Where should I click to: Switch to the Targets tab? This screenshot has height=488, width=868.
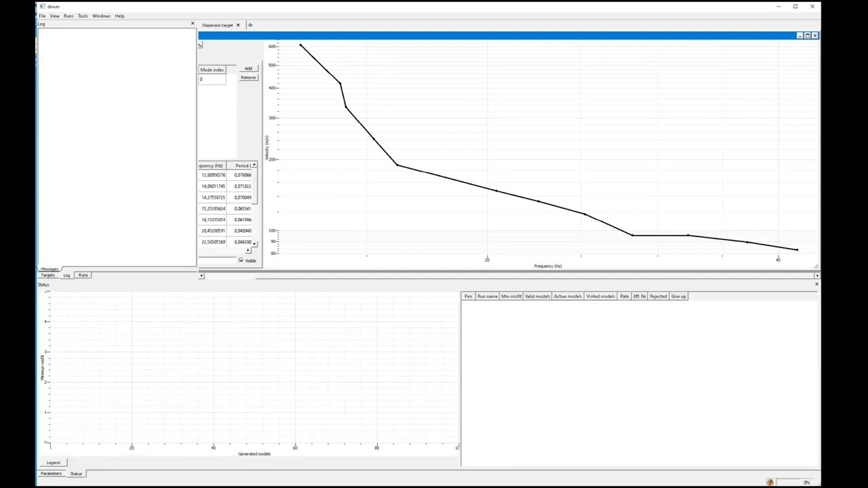47,275
